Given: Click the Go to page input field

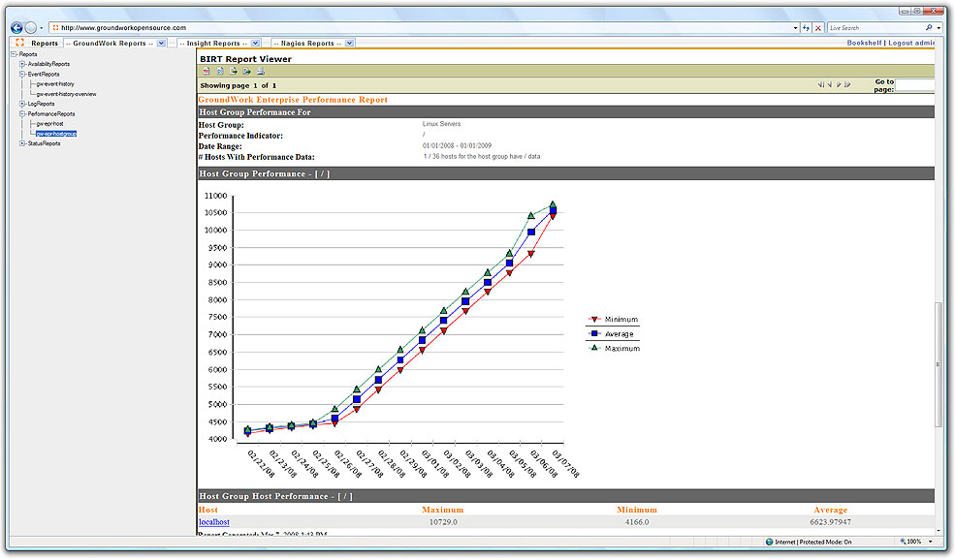Looking at the screenshot, I should [915, 86].
